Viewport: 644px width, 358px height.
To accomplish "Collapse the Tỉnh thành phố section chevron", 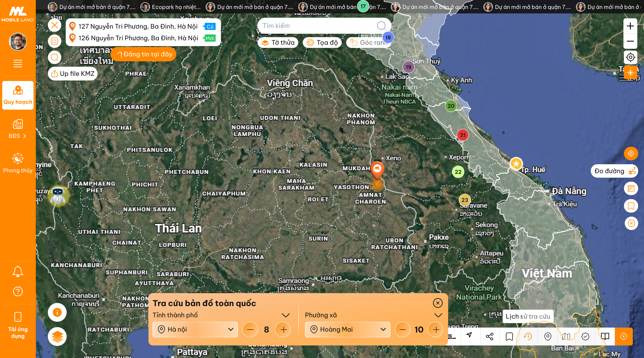I will [x=286, y=315].
